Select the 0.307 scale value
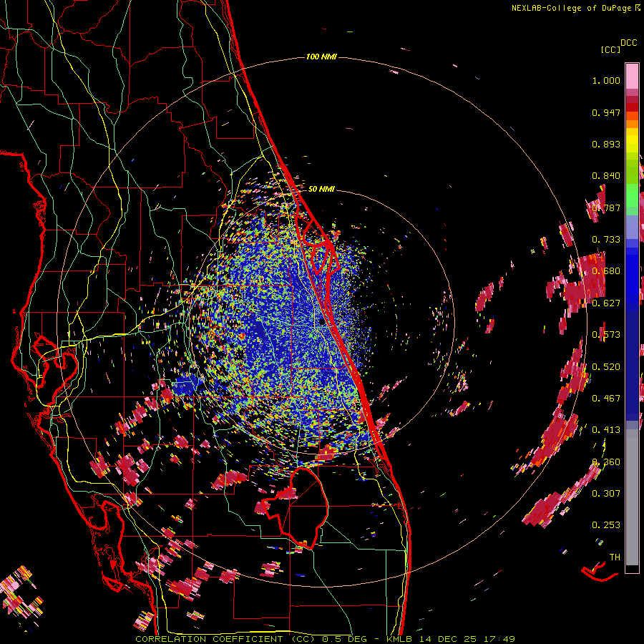This screenshot has width=644, height=644. (606, 494)
